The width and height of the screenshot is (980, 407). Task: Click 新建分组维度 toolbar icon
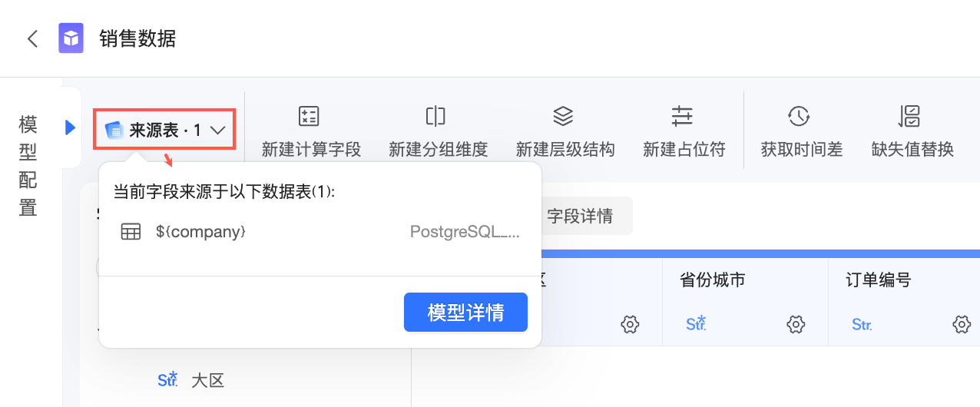tap(435, 116)
